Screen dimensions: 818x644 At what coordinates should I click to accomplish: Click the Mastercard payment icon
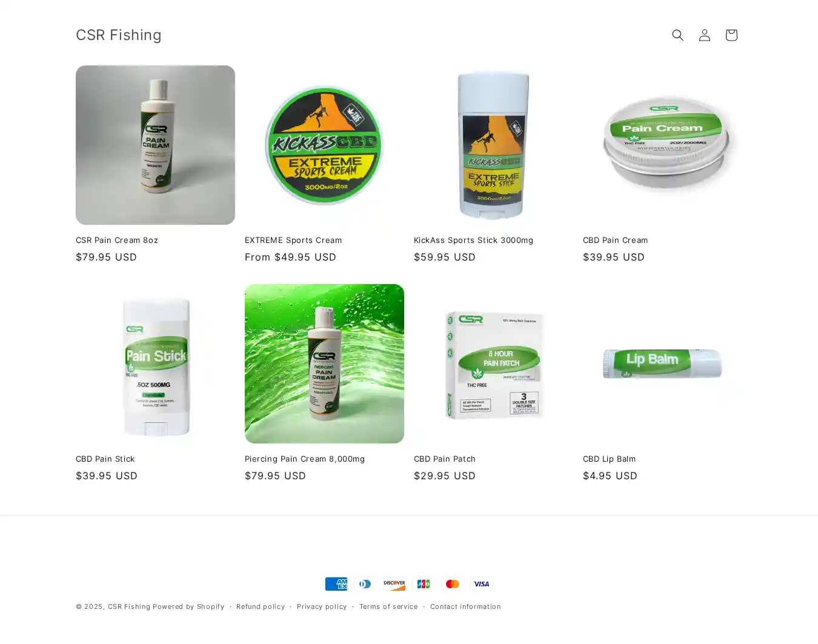point(453,584)
